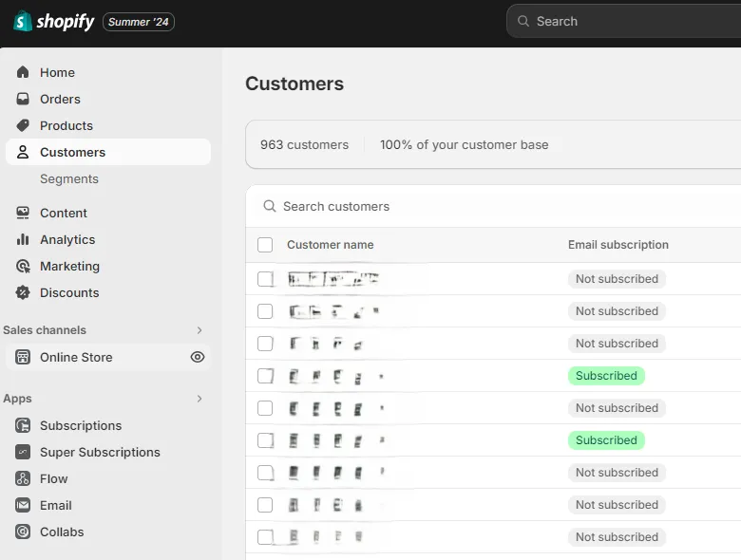This screenshot has width=741, height=560.
Task: Click the Flow app icon
Action: click(23, 478)
